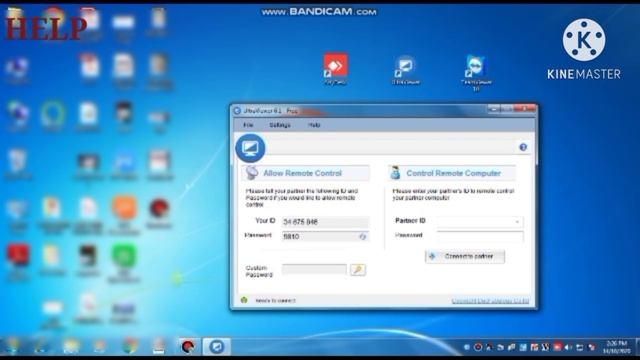Focus the Custom Password input box
This screenshot has height=360, width=640.
coord(314,269)
